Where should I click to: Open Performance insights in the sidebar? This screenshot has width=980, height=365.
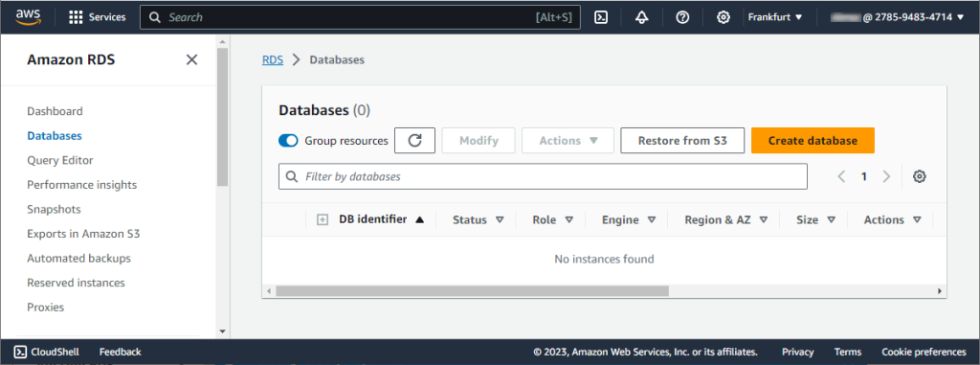[x=82, y=185]
